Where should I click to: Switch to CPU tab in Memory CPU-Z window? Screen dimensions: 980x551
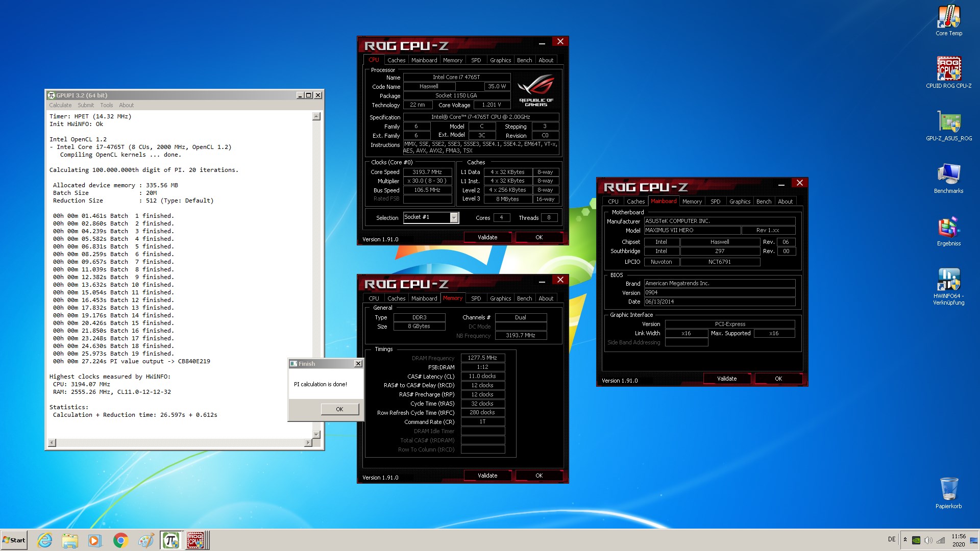click(374, 298)
